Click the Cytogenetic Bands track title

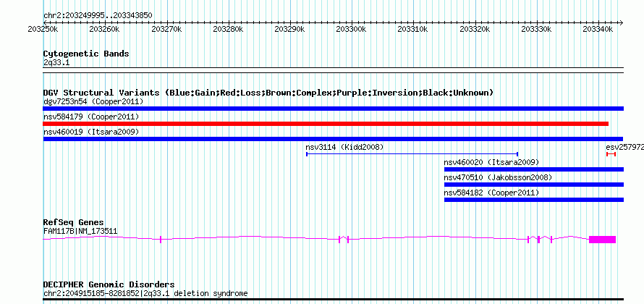point(86,54)
